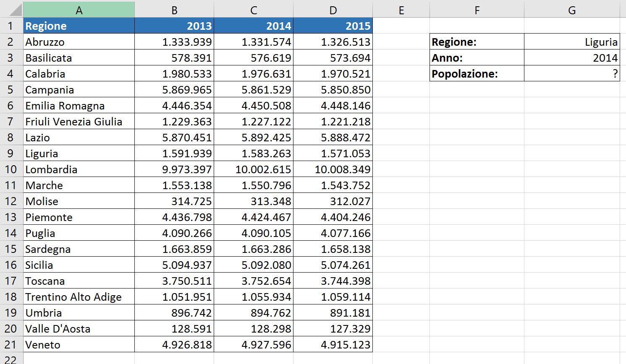Screen dimensions: 626x364
Task: Select the Lombardia cell
Action: coord(79,169)
